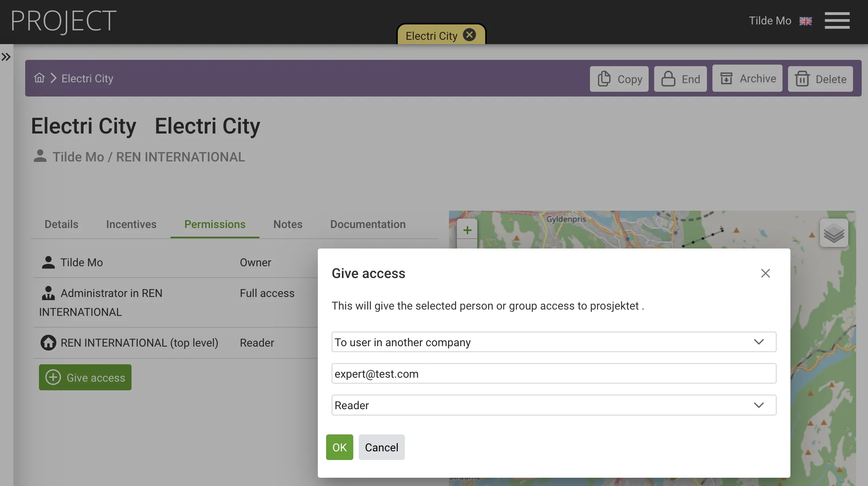Click the Give access plus icon
Screen dimensions: 868x486
(x=53, y=377)
